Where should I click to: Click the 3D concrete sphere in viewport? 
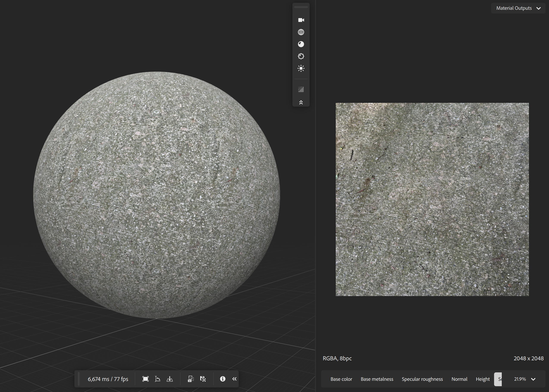pos(157,195)
